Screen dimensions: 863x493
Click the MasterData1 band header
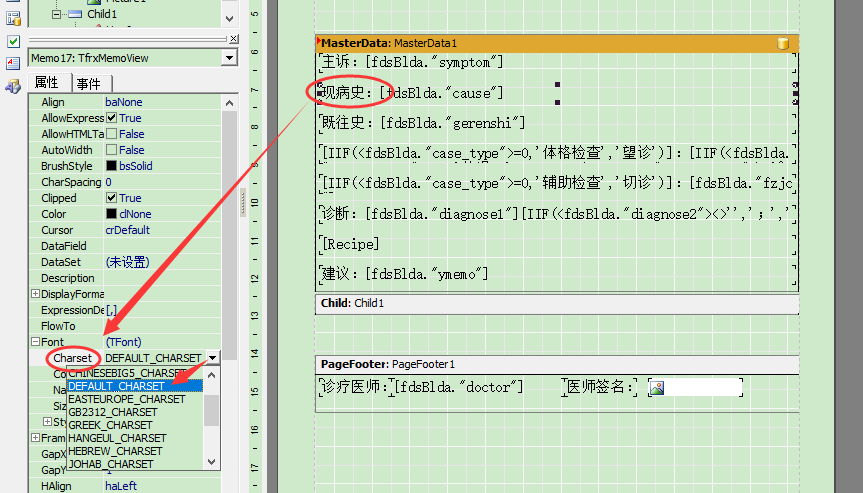[557, 43]
